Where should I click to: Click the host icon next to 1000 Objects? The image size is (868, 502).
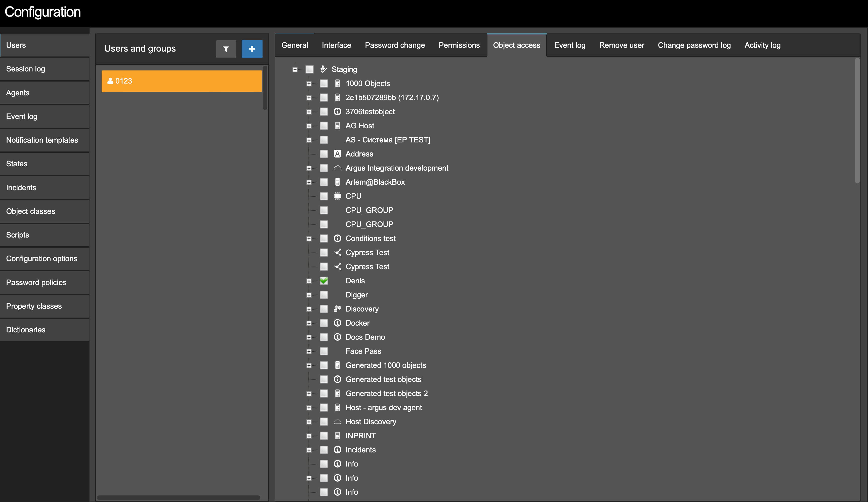pos(337,83)
